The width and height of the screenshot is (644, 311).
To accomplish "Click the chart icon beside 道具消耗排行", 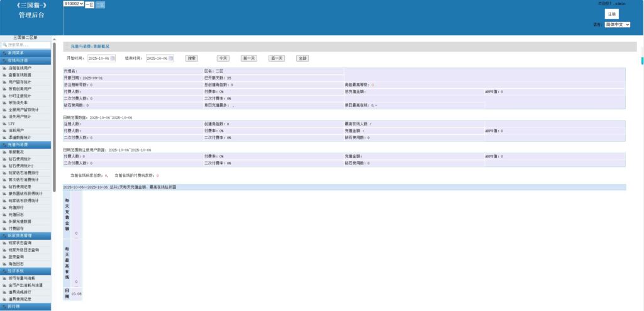I will [4, 291].
